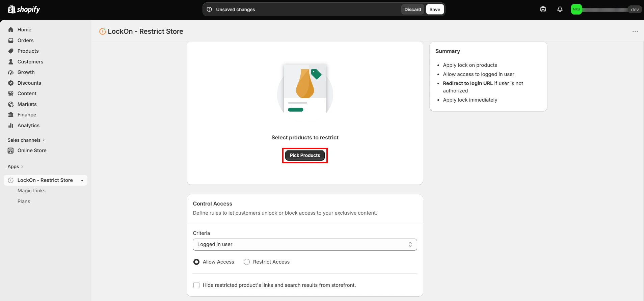Open the Discounts badge icon

tap(11, 83)
